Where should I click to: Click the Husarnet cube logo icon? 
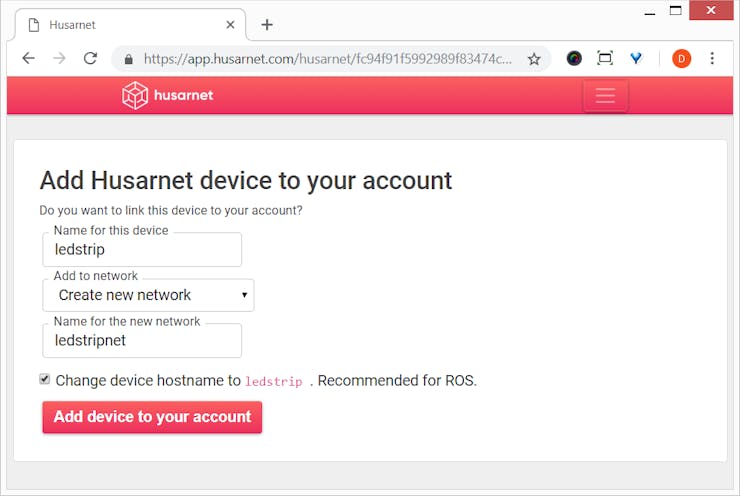(x=135, y=95)
